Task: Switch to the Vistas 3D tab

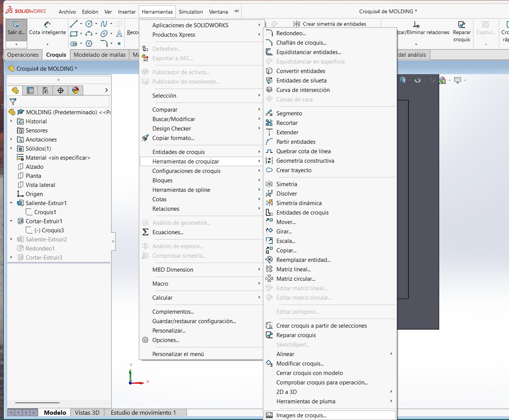Action: tap(87, 413)
